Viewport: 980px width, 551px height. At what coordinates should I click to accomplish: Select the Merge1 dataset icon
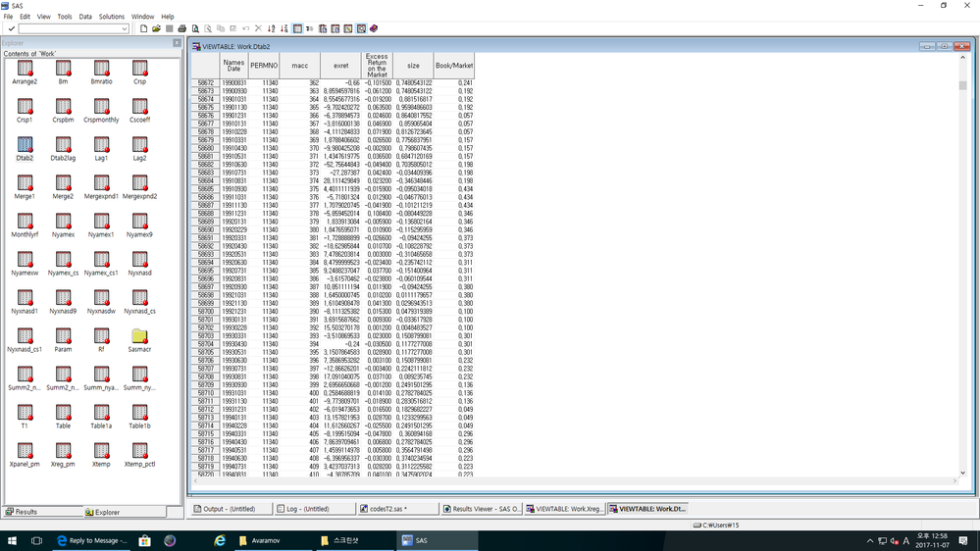(25, 183)
